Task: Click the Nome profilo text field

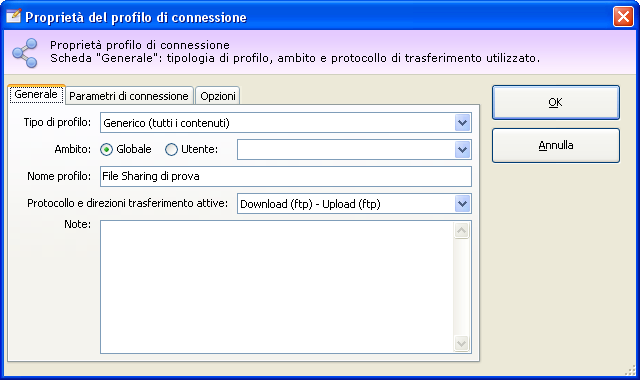Action: click(286, 176)
